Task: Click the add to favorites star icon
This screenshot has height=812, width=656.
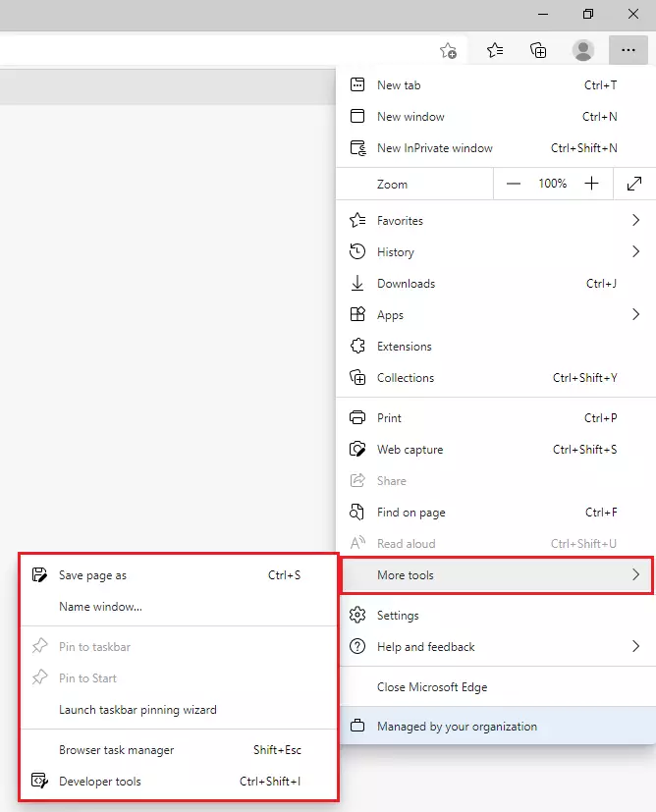Action: click(x=448, y=51)
